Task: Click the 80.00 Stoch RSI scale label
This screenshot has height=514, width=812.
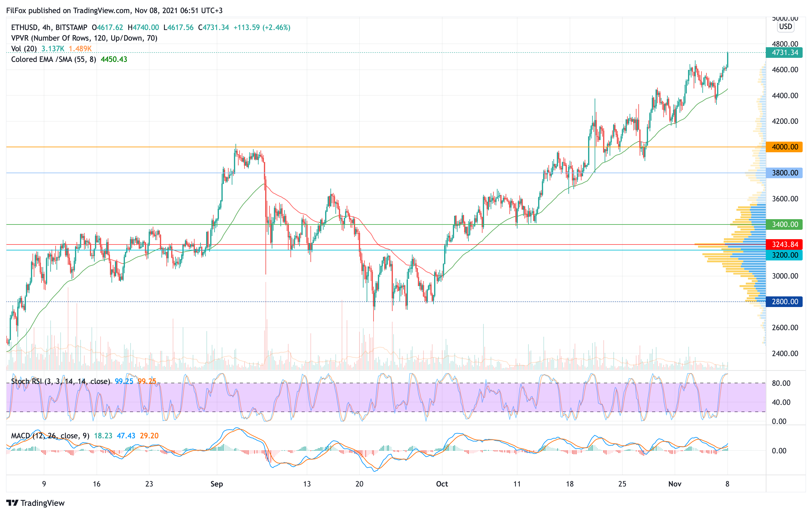Action: [x=781, y=383]
